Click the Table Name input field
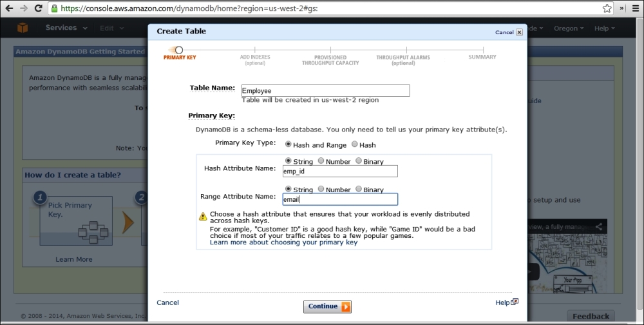The height and width of the screenshot is (325, 644). pos(325,90)
